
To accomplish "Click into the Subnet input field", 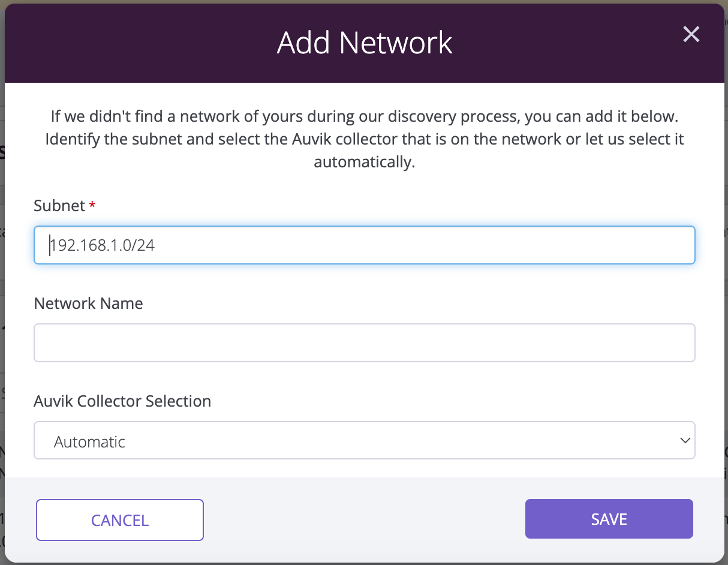I will click(363, 245).
